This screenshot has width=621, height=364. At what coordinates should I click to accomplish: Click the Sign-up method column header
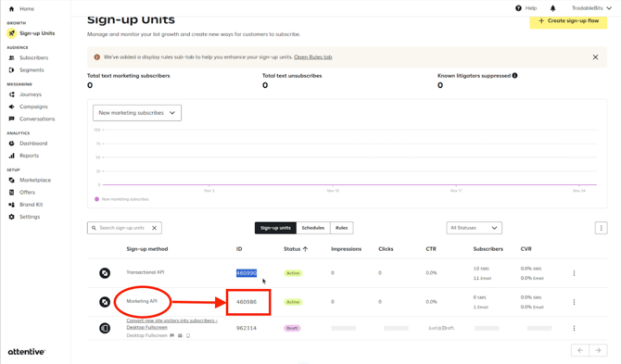147,249
